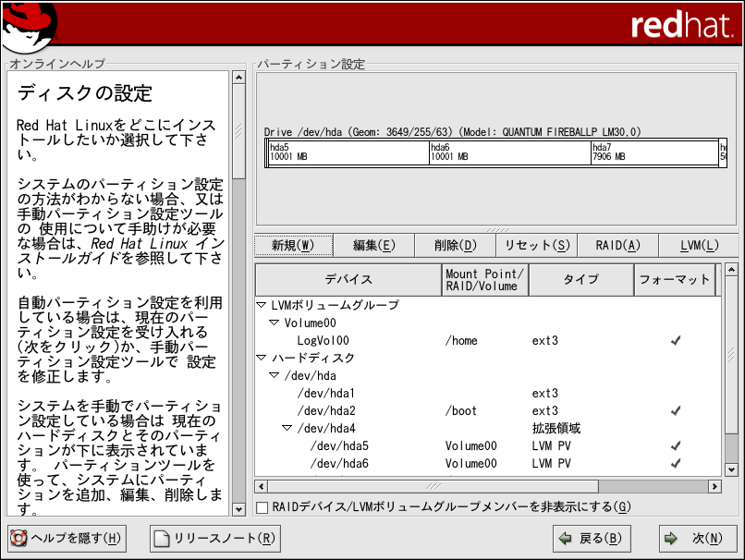Click the format checkmark for /dev/hda2

click(x=676, y=410)
